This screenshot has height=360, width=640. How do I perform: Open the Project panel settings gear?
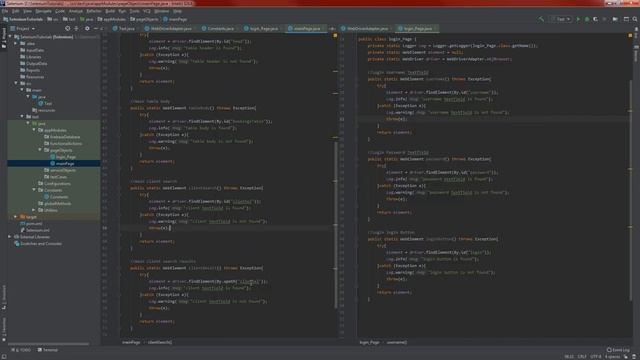click(x=87, y=29)
